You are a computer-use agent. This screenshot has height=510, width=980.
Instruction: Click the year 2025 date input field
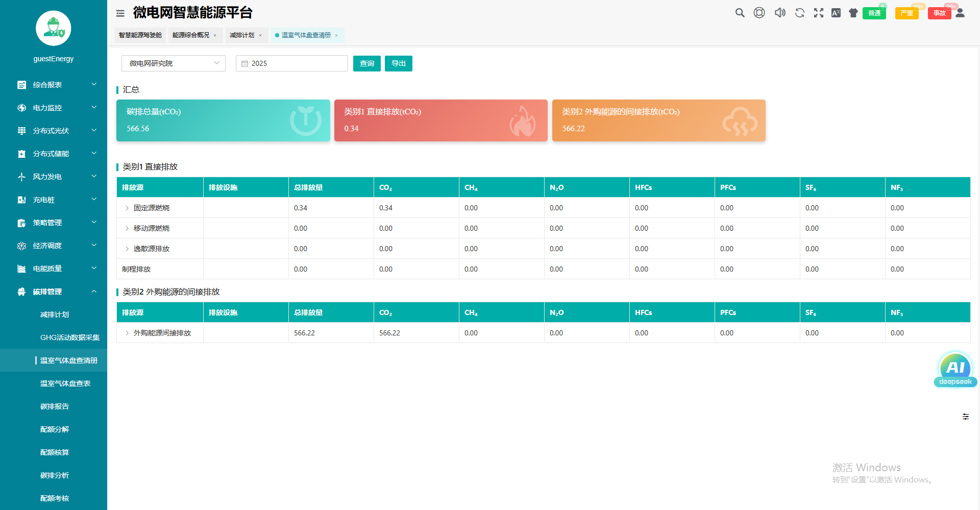292,63
